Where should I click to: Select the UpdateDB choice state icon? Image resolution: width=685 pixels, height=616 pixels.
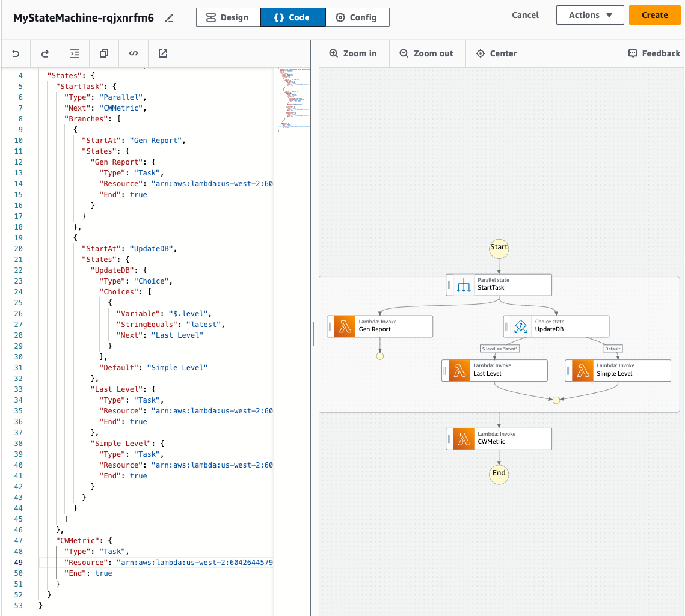[521, 326]
